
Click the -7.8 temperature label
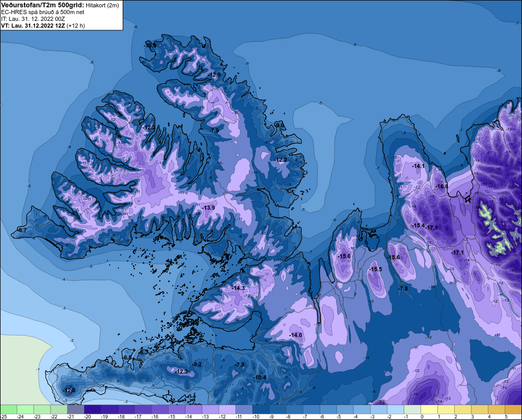click(x=403, y=289)
